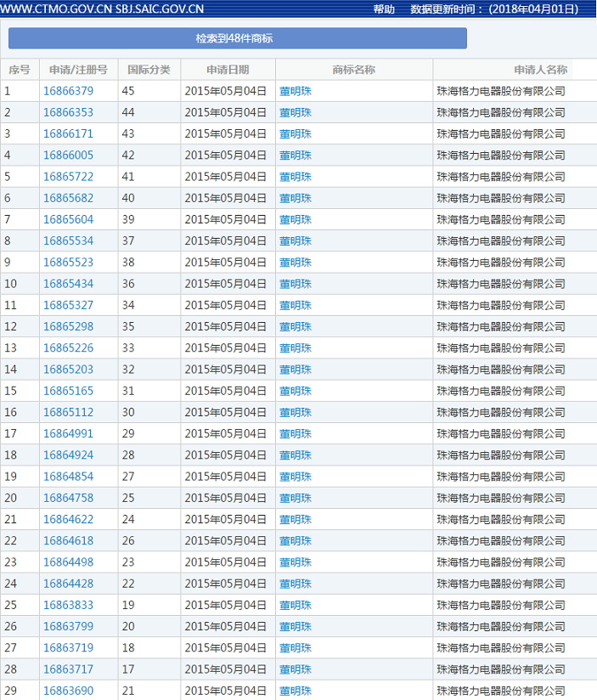The height and width of the screenshot is (700, 597).
Task: Open 董明珠 trademark in row 29
Action: (296, 690)
